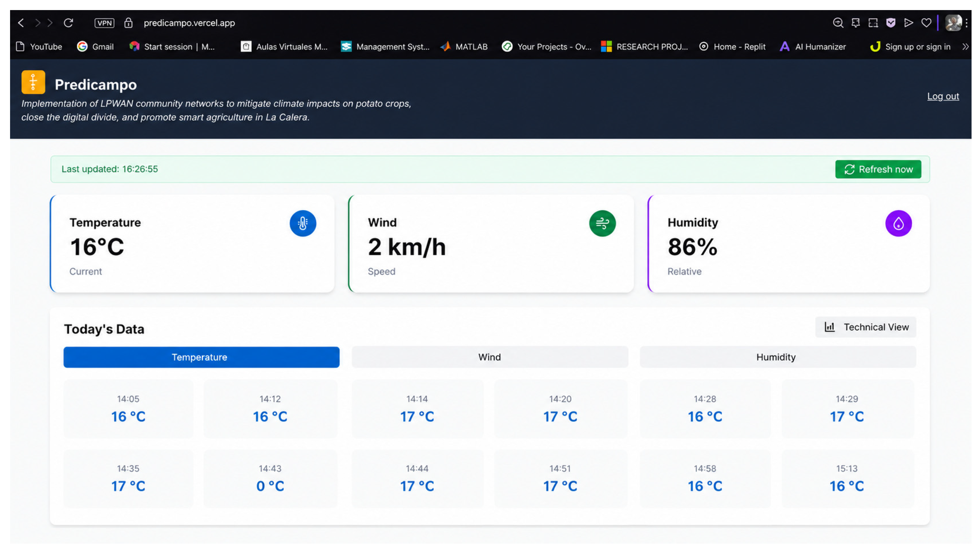Click the 14:05 temperature reading card

pyautogui.click(x=128, y=409)
